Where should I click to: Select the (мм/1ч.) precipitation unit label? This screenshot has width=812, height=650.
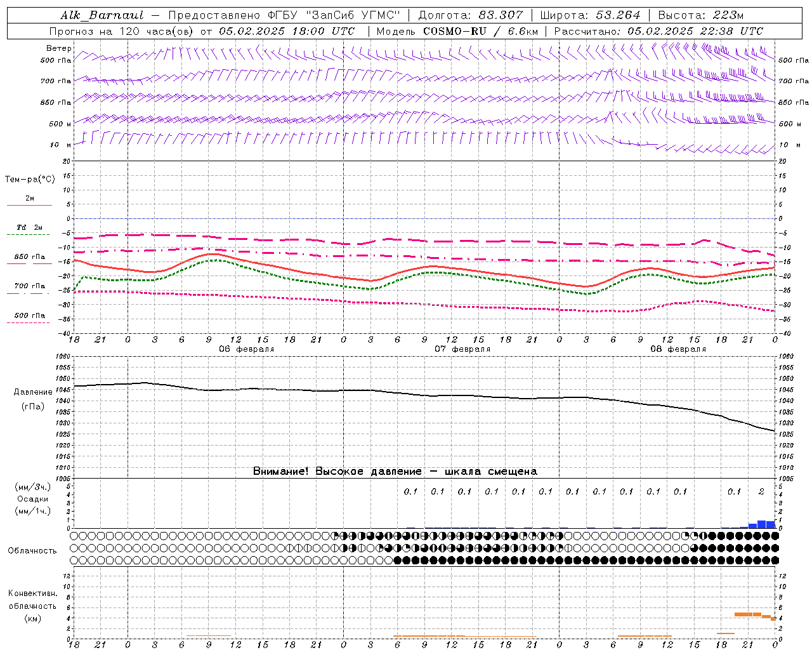[x=33, y=511]
